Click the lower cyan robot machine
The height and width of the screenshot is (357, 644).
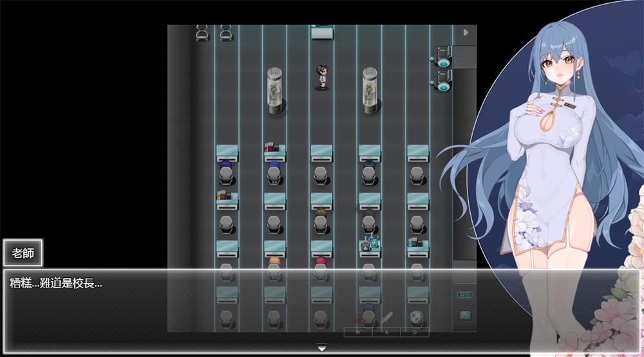pos(441,82)
